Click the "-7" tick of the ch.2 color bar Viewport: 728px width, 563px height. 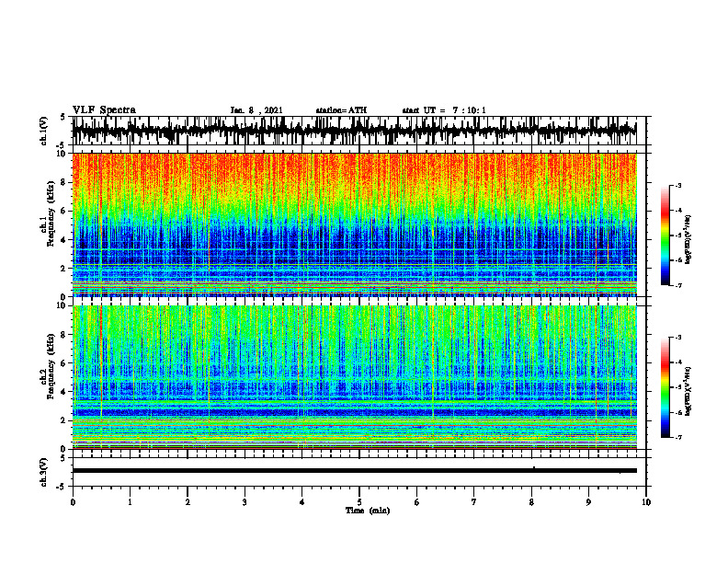tap(678, 437)
